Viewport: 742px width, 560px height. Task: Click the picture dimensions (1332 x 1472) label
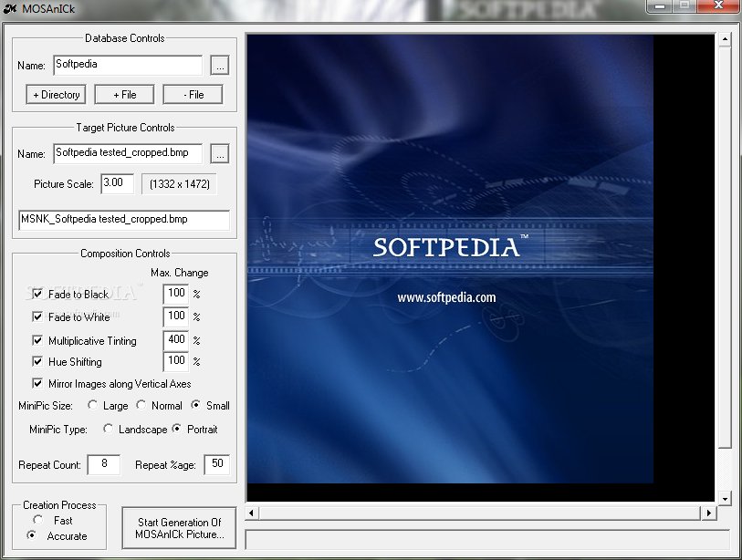tap(180, 184)
